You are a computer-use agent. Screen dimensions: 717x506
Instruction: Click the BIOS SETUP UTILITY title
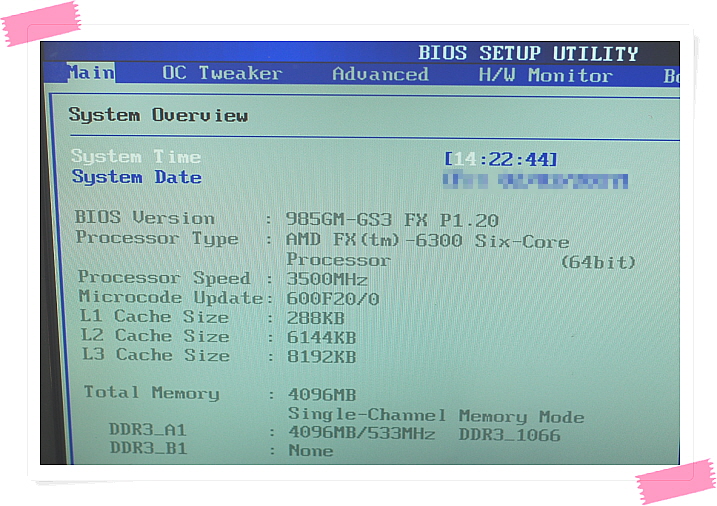click(528, 53)
